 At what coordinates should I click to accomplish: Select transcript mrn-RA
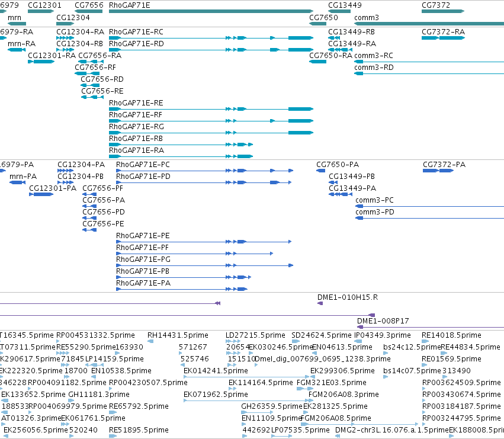17,50
